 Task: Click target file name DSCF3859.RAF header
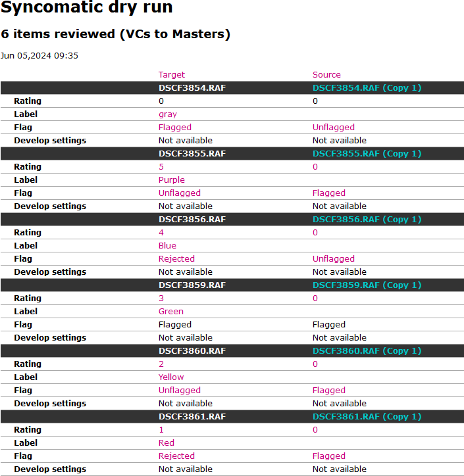point(192,285)
